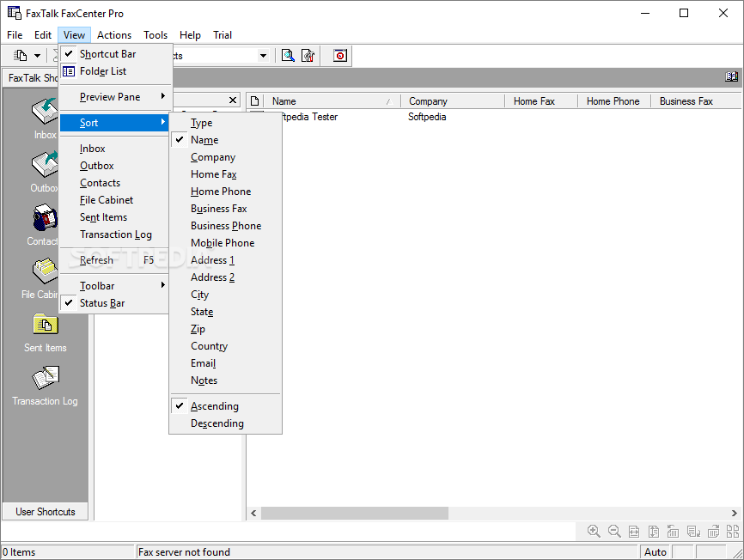
Task: Sort by Country
Action: tap(225, 346)
